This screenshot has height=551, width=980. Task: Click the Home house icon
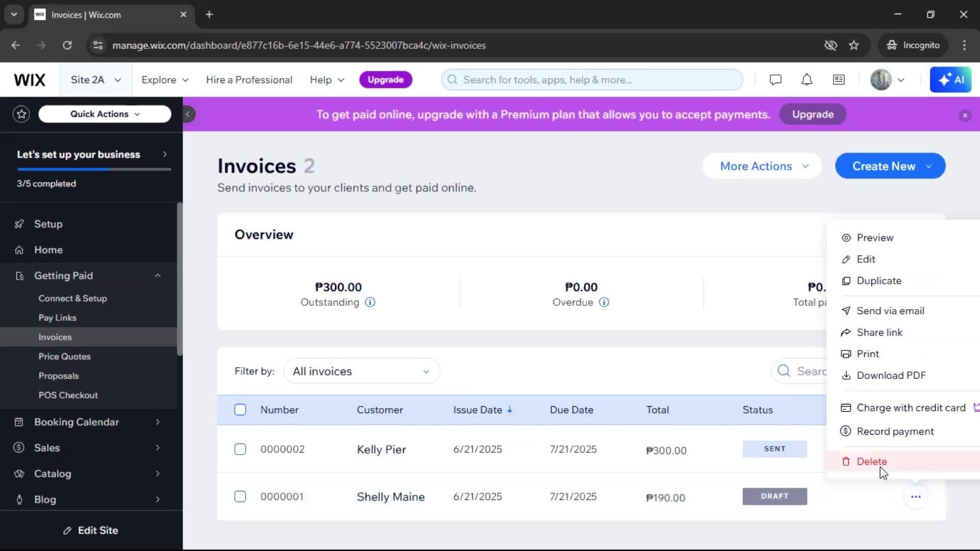(x=19, y=250)
